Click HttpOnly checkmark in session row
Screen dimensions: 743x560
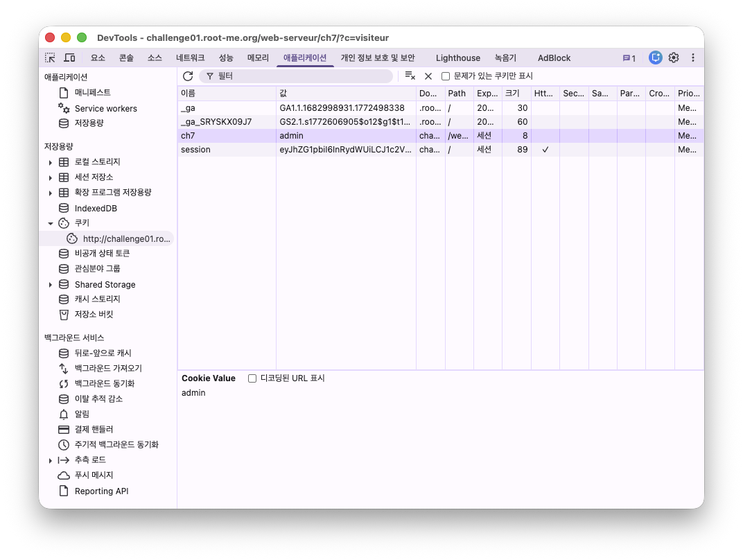pos(545,150)
